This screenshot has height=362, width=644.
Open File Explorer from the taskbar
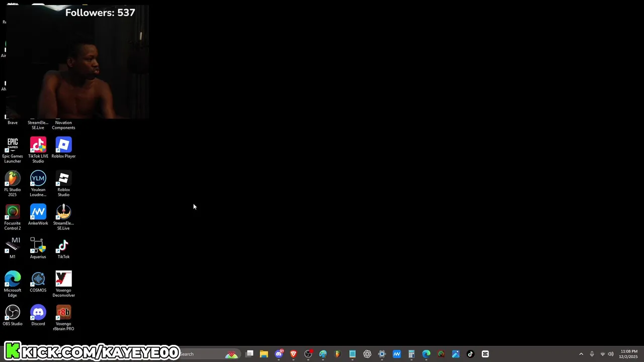pyautogui.click(x=264, y=354)
